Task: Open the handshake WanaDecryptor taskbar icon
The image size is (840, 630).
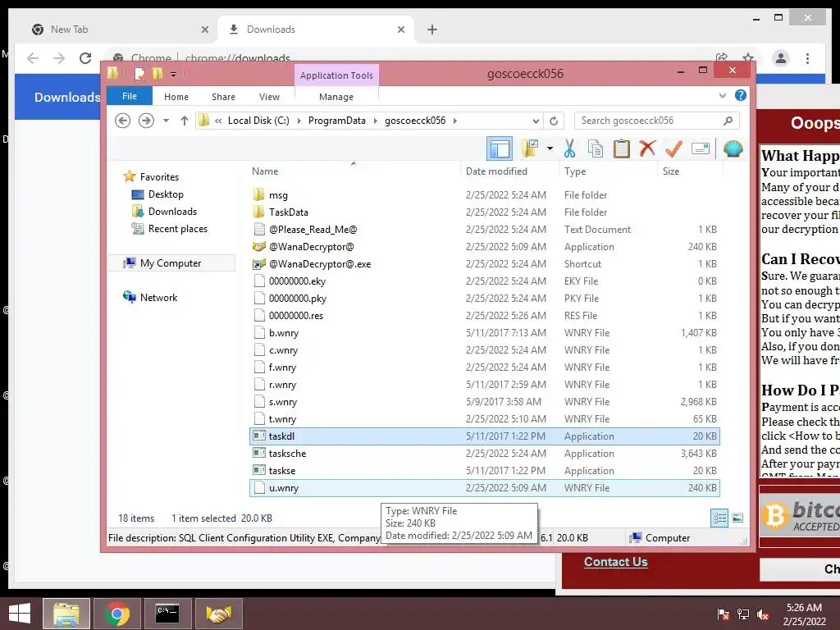Action: click(x=218, y=614)
